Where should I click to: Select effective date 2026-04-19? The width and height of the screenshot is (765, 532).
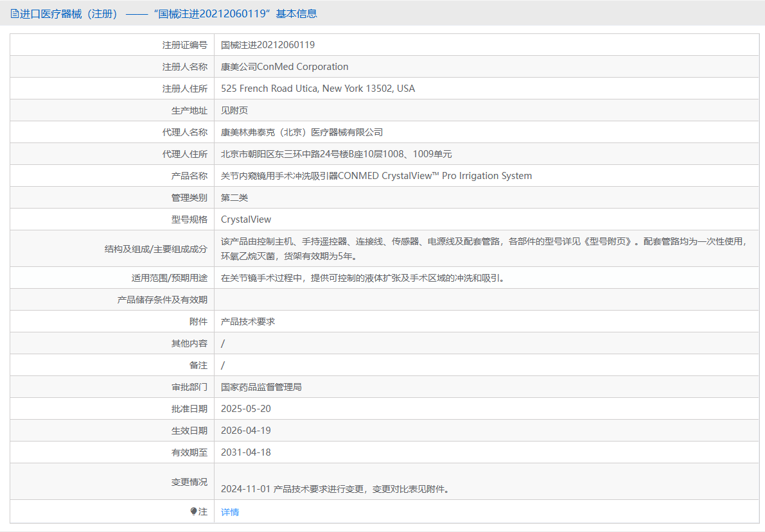point(246,431)
